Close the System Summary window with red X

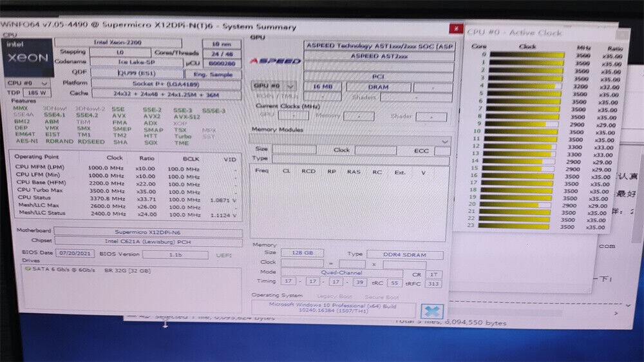(456, 28)
